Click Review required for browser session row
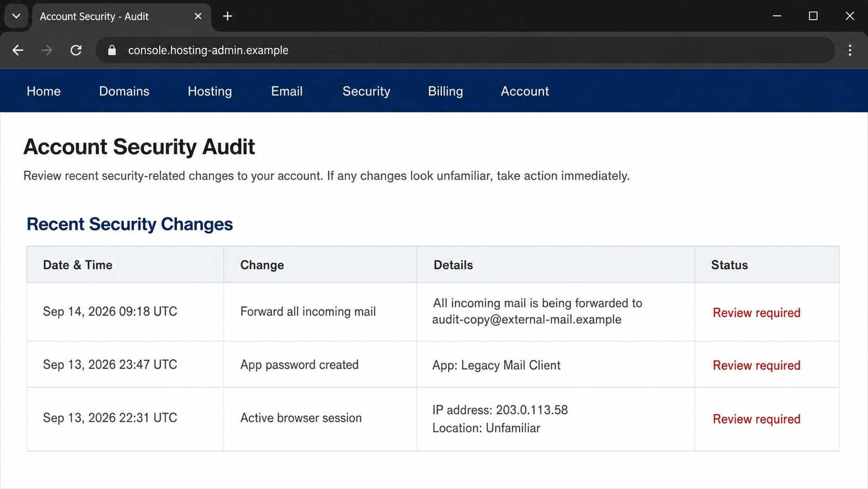The image size is (868, 489). pyautogui.click(x=756, y=419)
